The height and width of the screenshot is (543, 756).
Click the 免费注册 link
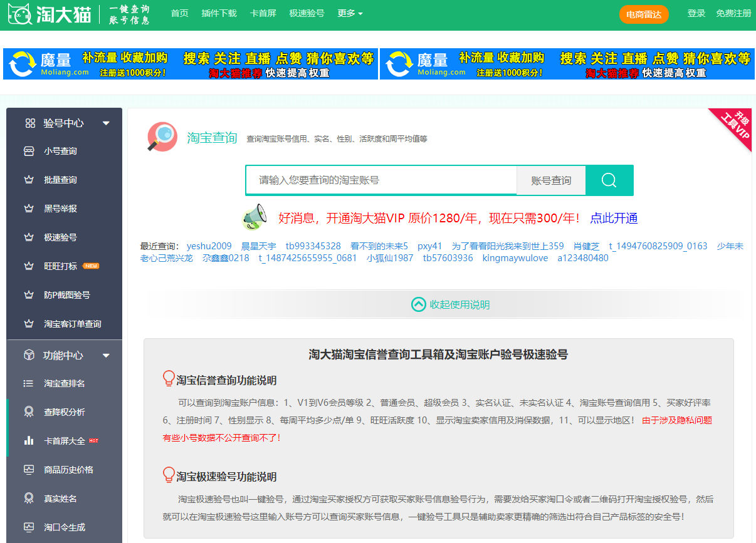[733, 13]
